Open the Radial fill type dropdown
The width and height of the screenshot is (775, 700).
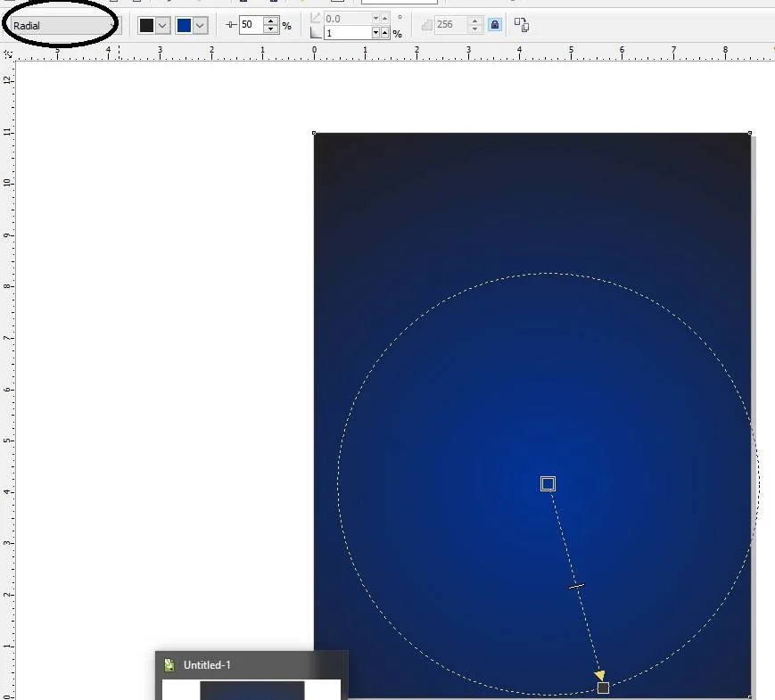tap(66, 25)
